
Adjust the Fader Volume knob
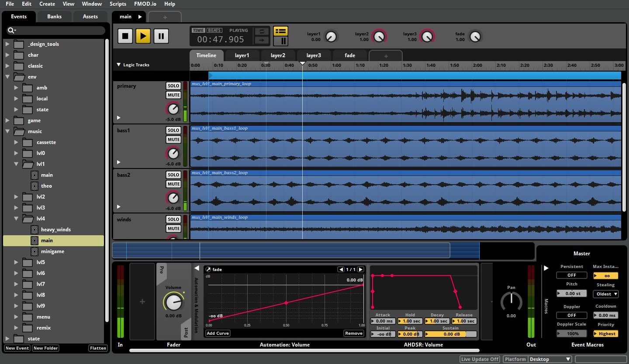[x=173, y=302]
